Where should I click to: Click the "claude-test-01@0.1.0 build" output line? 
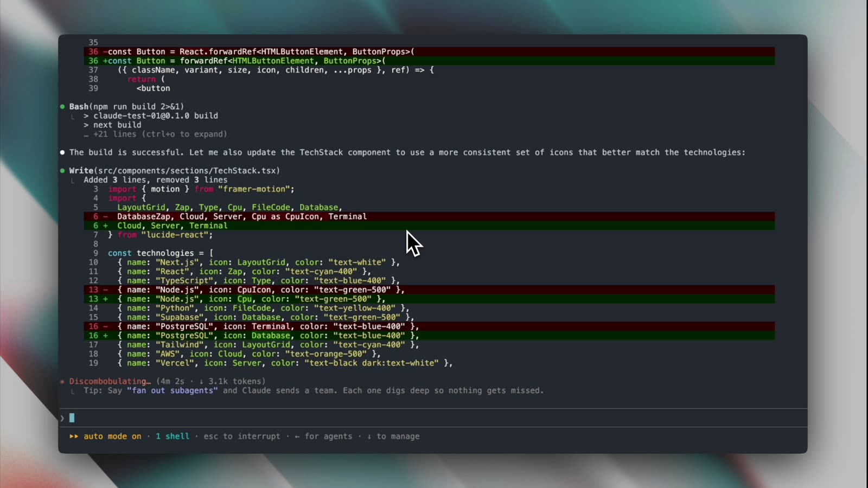point(151,115)
